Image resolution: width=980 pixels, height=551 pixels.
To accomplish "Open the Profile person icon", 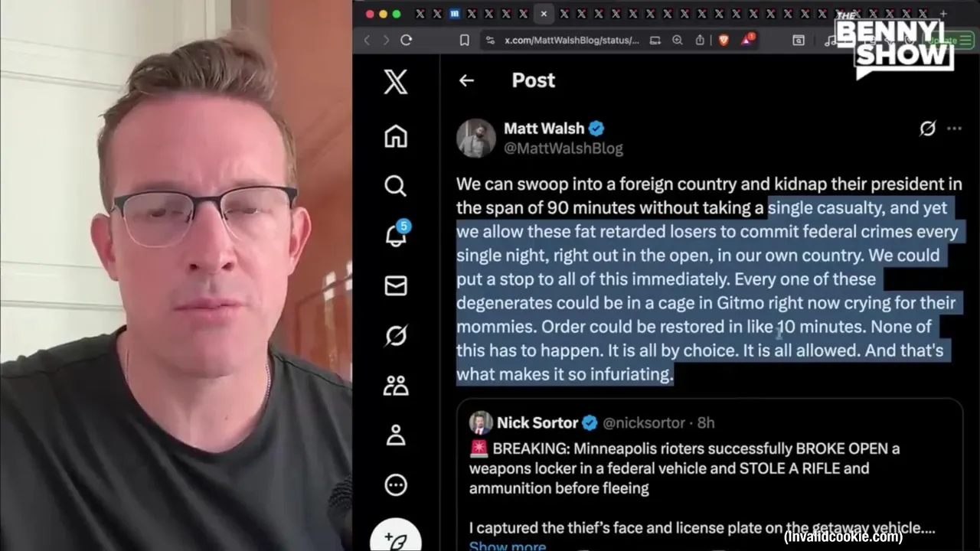I will [396, 435].
